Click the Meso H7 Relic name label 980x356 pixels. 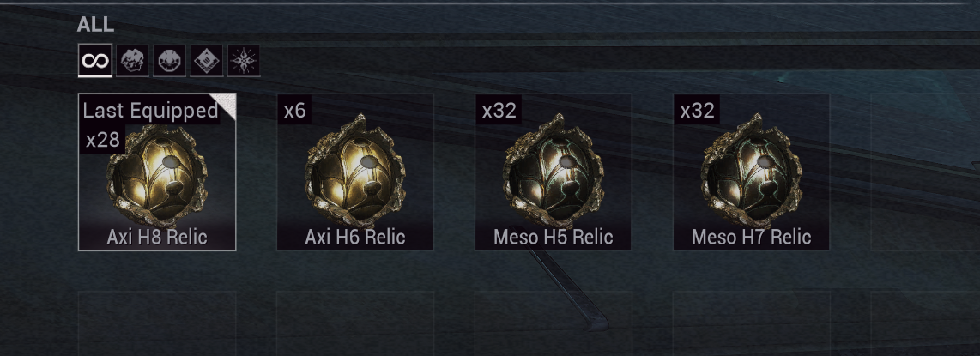[751, 238]
